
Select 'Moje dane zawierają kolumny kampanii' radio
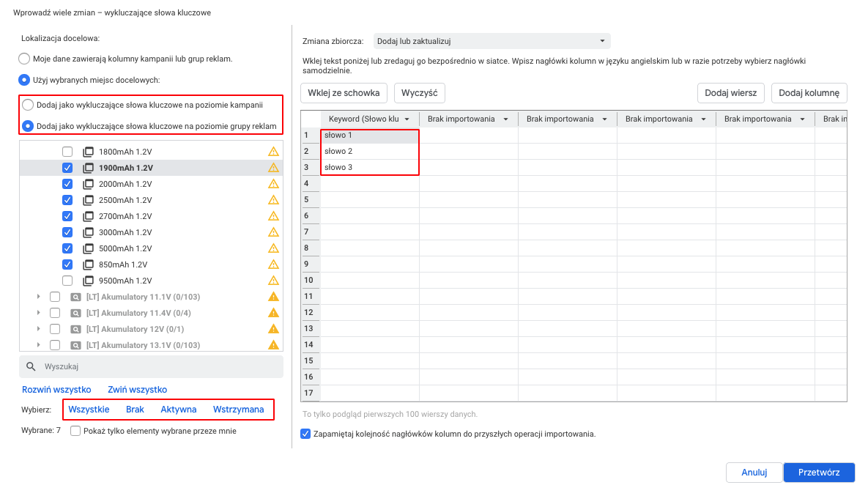pos(24,59)
